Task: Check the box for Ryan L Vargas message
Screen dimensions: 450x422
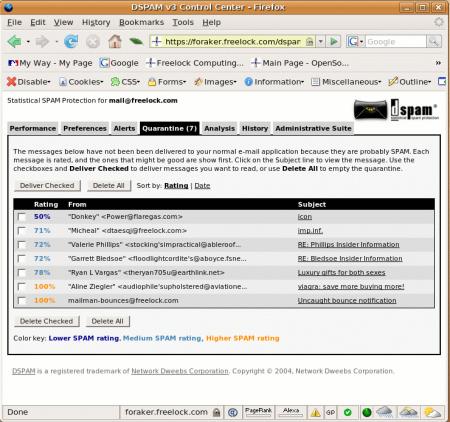Action: (22, 273)
